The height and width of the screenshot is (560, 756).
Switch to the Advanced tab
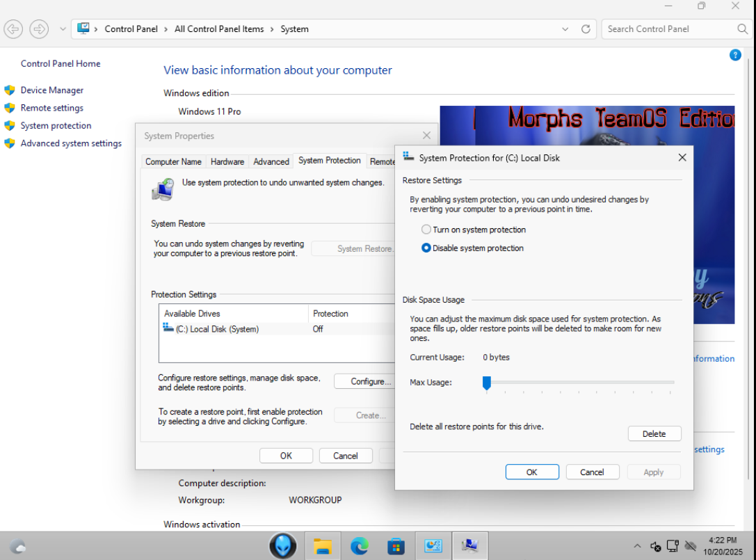pos(271,161)
